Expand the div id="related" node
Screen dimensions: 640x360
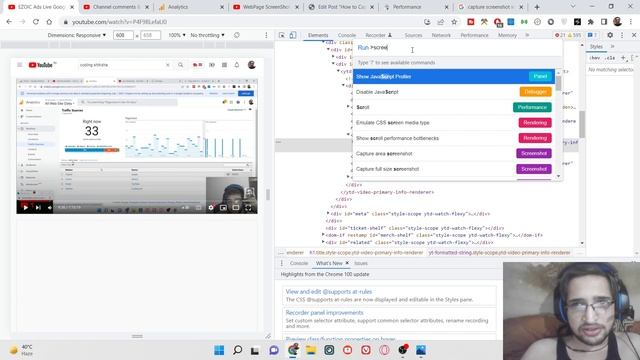[x=323, y=242]
